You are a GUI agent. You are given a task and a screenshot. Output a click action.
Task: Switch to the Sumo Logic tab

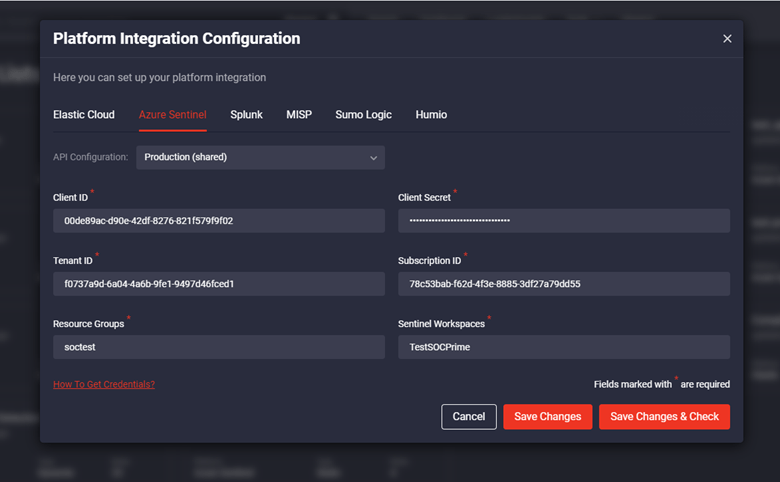(363, 115)
